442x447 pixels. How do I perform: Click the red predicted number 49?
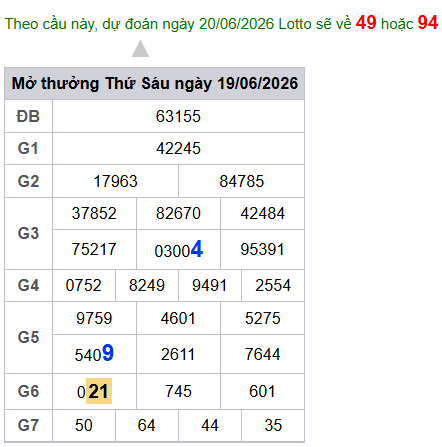[x=366, y=23]
